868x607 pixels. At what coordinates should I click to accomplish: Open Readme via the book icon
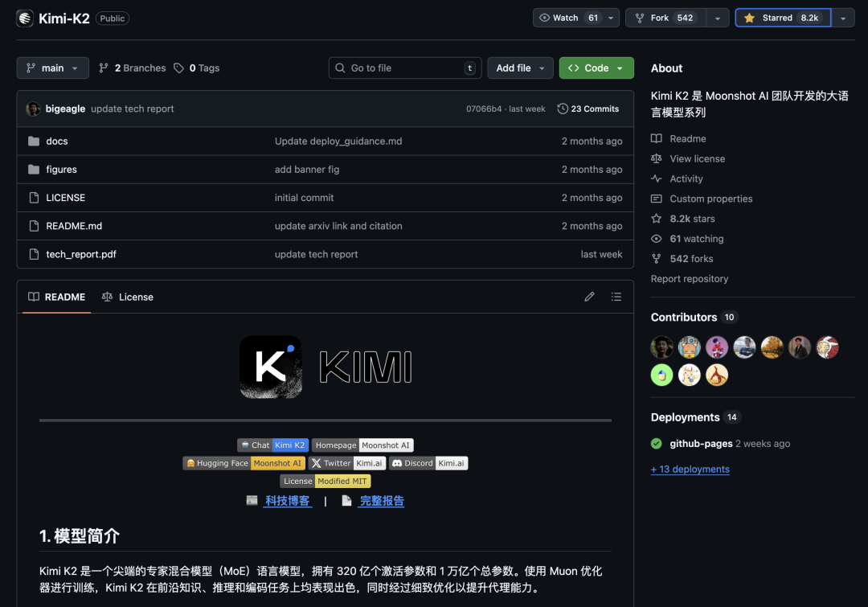tap(657, 138)
